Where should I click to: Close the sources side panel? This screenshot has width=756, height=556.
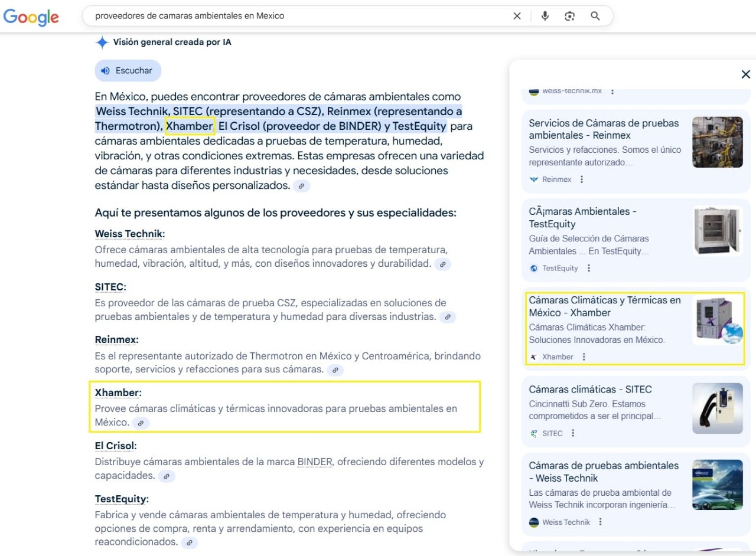[745, 74]
